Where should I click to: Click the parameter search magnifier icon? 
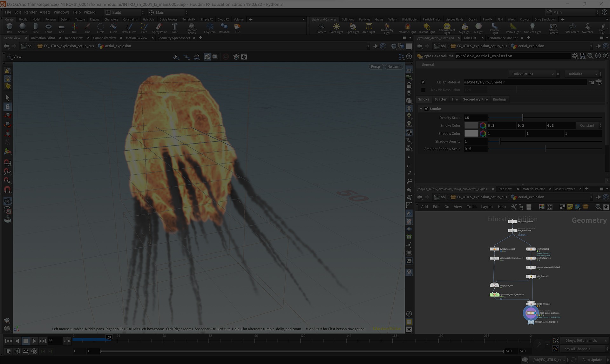pos(590,56)
